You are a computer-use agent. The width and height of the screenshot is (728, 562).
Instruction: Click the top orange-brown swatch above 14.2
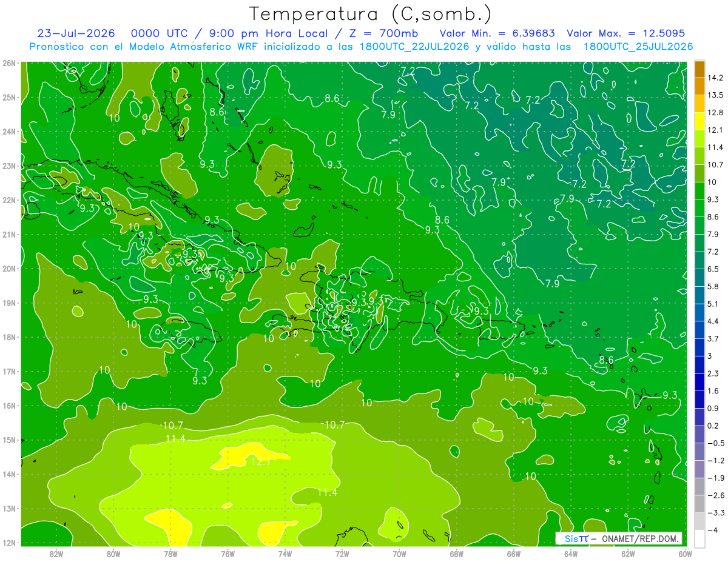coord(699,69)
